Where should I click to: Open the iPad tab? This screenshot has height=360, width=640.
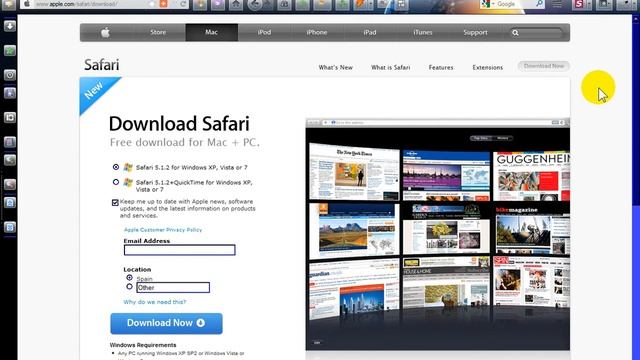click(370, 32)
